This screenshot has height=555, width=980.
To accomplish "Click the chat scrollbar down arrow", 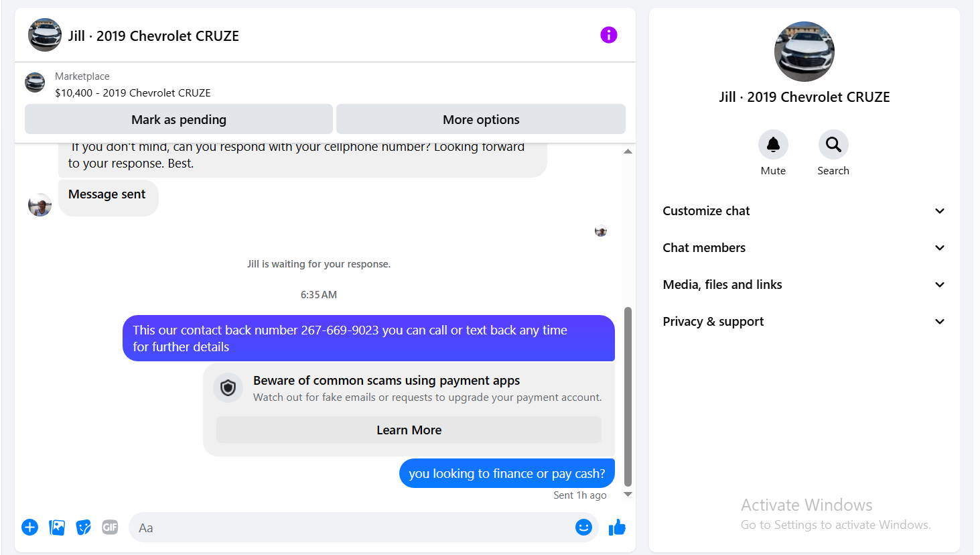I will click(x=628, y=494).
